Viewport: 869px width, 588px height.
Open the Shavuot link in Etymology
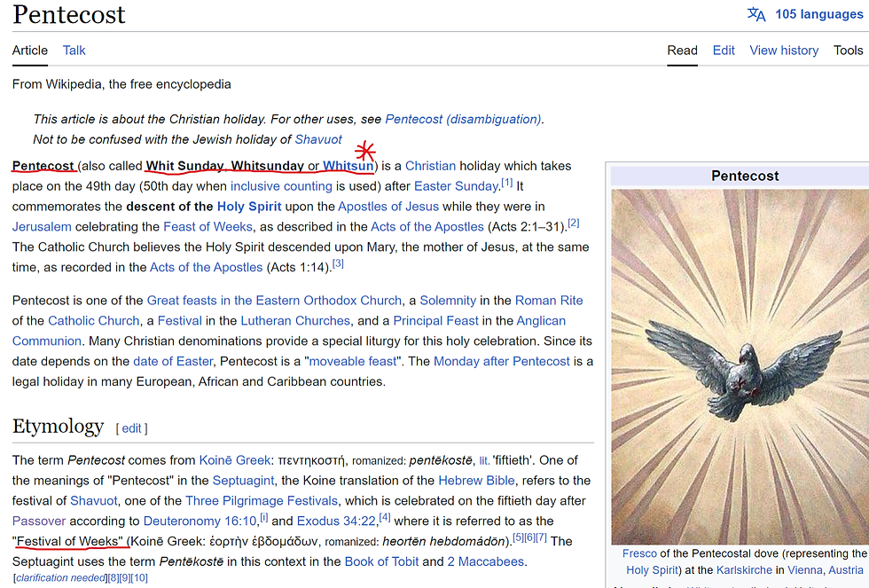[94, 501]
